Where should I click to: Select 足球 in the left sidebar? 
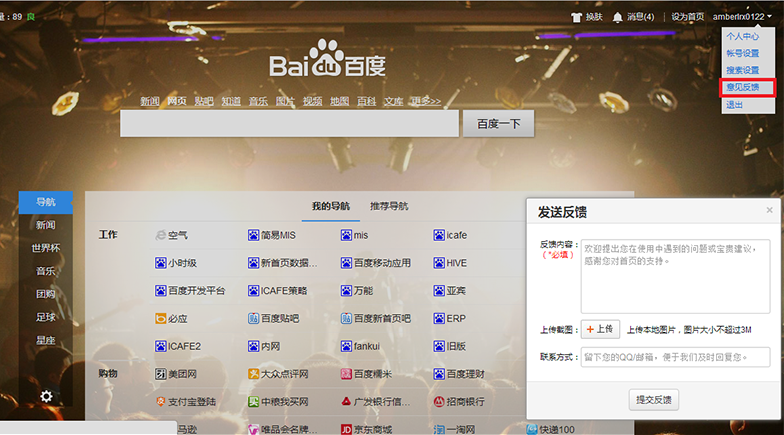[46, 317]
